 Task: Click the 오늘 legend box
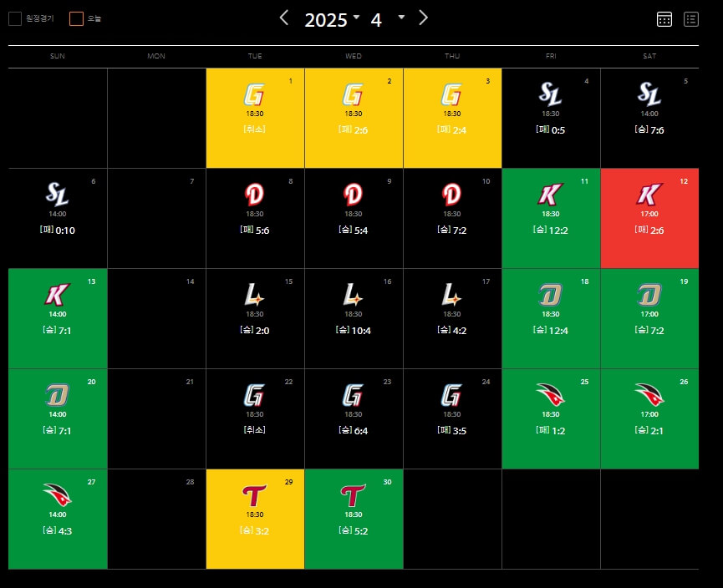76,19
